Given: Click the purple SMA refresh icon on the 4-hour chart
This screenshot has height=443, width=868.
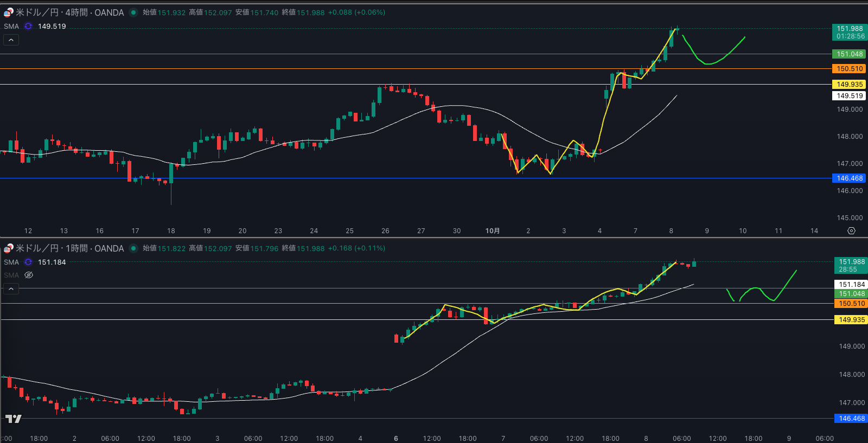Looking at the screenshot, I should point(28,26).
